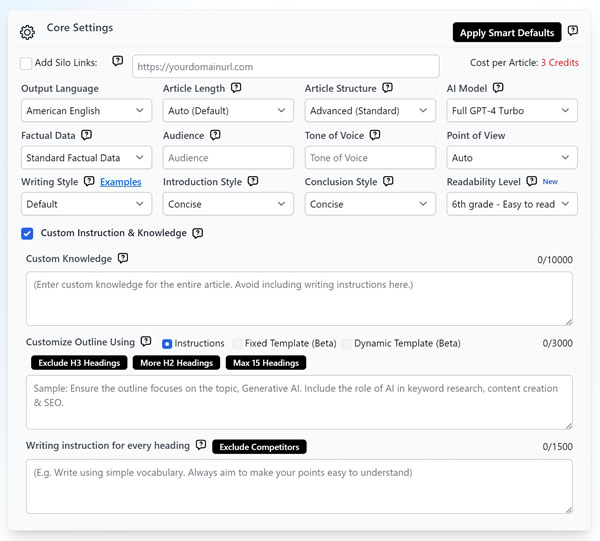
Task: Click Exclude Competitors button
Action: (x=259, y=447)
